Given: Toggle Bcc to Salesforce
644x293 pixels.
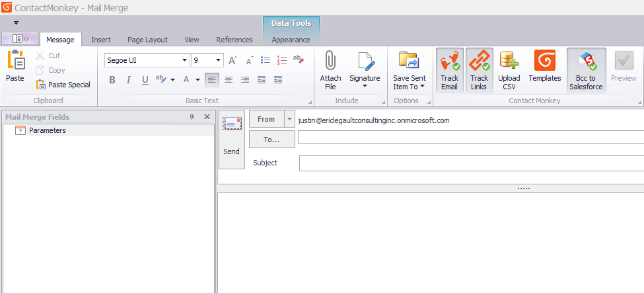Looking at the screenshot, I should [x=586, y=70].
